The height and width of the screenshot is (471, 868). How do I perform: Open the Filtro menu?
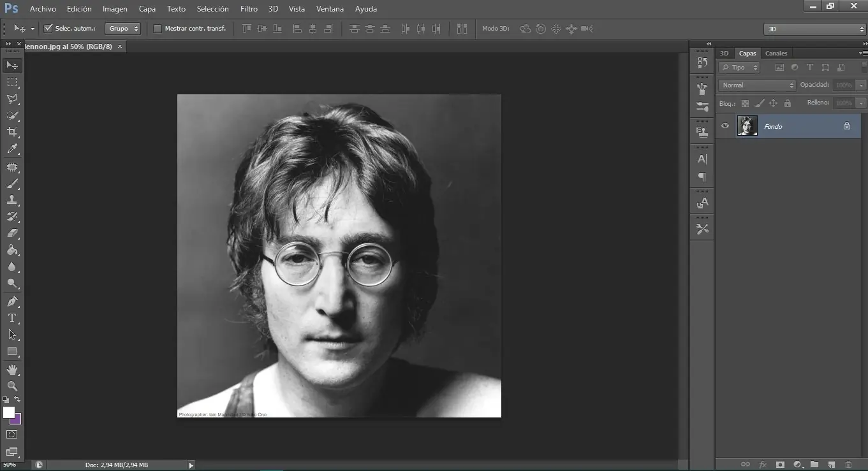(249, 8)
